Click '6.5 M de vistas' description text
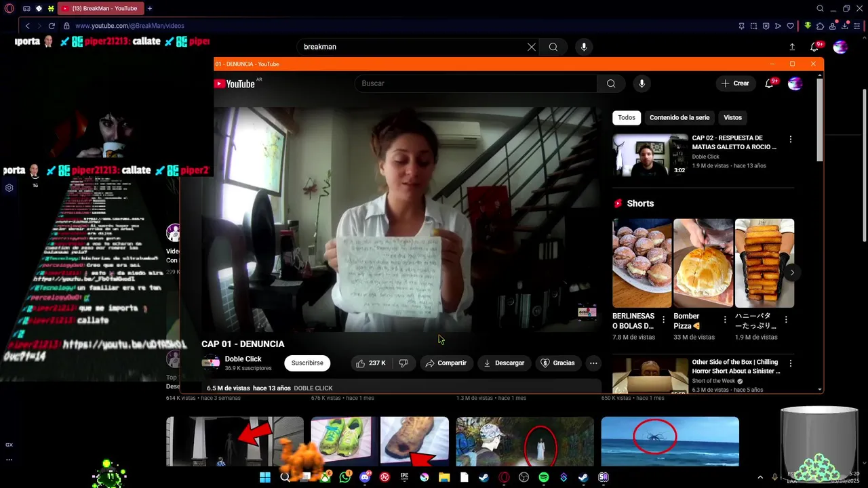This screenshot has width=868, height=488. pos(229,388)
